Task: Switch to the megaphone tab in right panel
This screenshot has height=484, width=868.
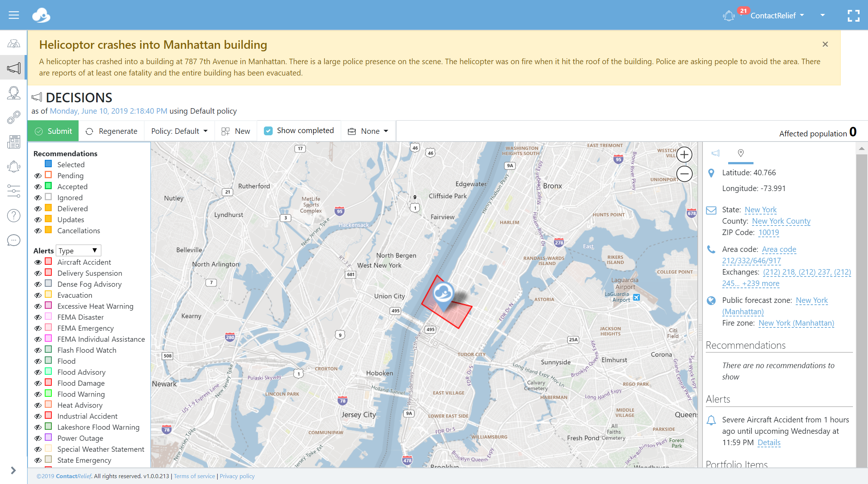Action: (x=715, y=153)
